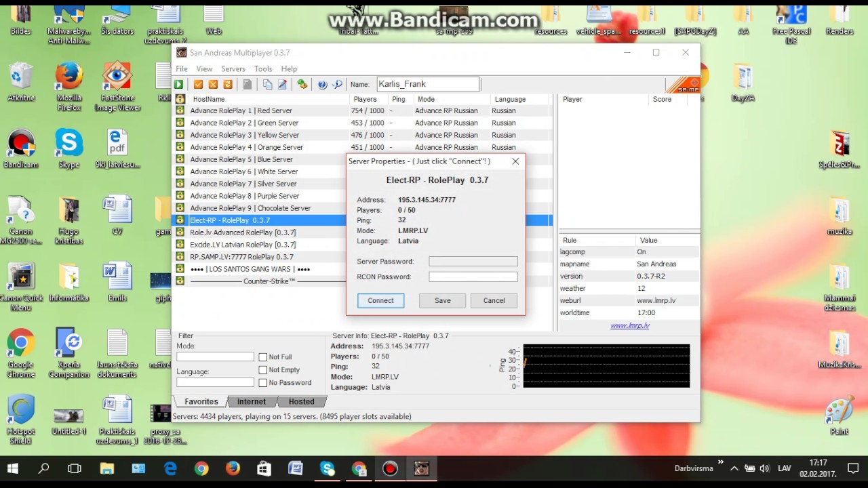The image size is (868, 488).
Task: Open the www.lmrp.lv link
Action: pyautogui.click(x=630, y=325)
